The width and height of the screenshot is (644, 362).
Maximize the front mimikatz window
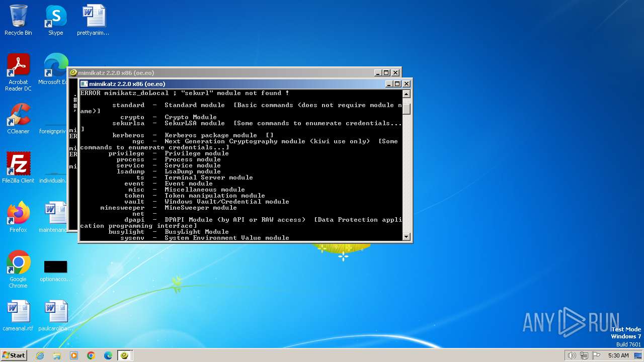click(397, 84)
